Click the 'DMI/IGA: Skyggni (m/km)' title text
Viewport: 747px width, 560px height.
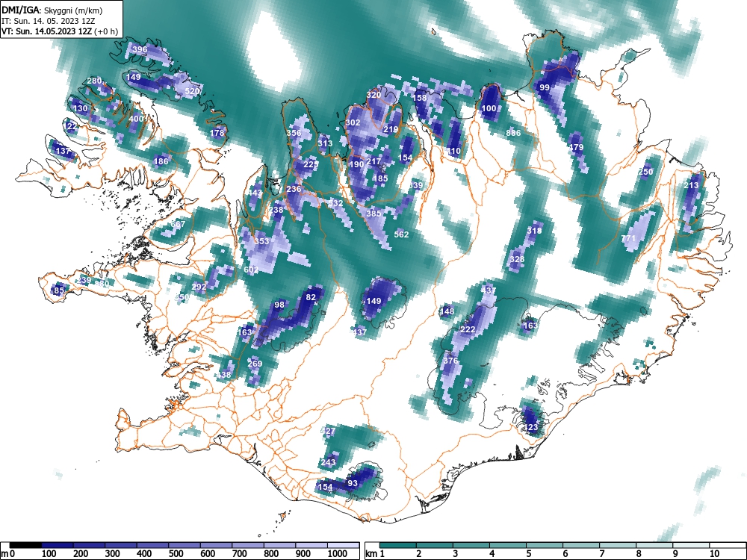coord(52,10)
